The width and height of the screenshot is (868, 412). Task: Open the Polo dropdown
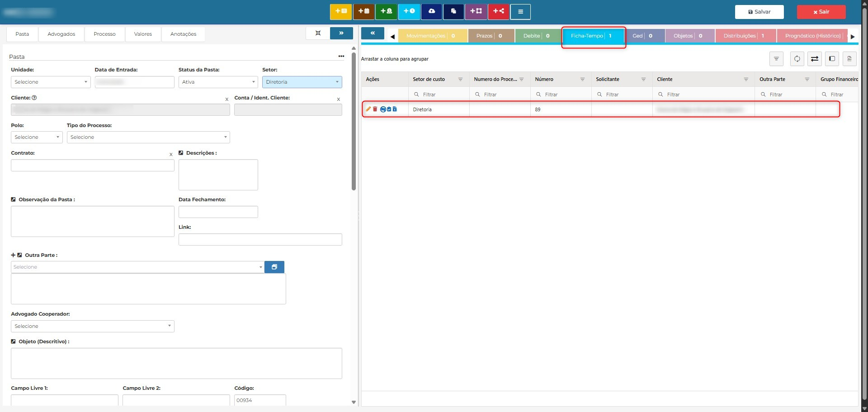pos(37,137)
